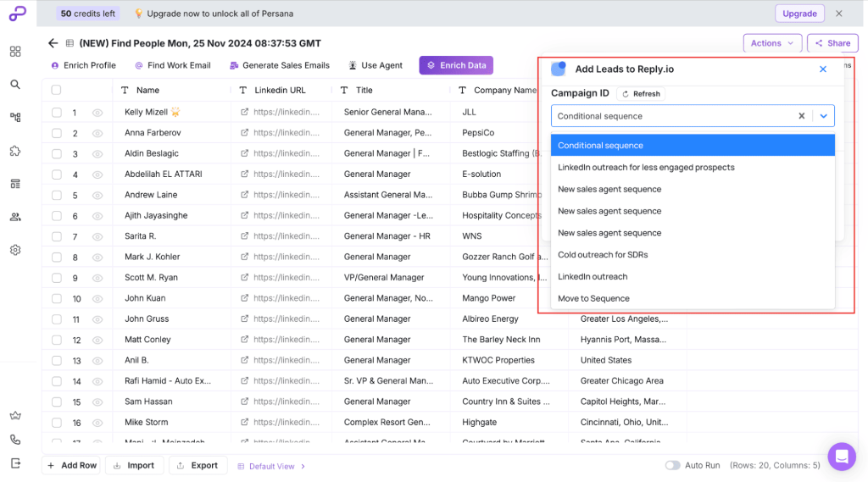This screenshot has height=482, width=868.
Task: Click the Upgrade button
Action: pyautogui.click(x=799, y=14)
